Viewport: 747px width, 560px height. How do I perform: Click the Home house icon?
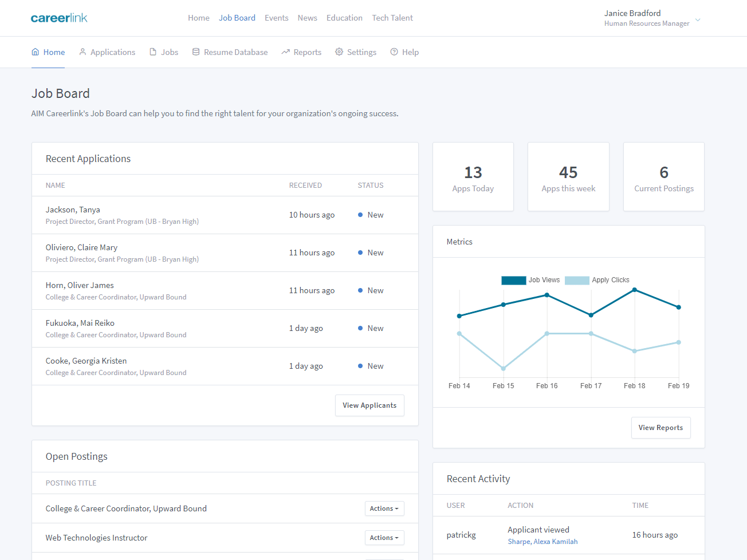tap(36, 52)
